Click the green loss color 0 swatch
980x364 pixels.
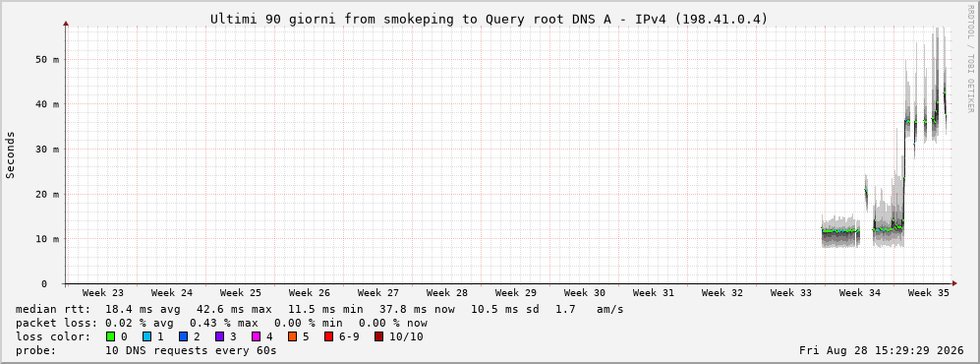coord(111,337)
